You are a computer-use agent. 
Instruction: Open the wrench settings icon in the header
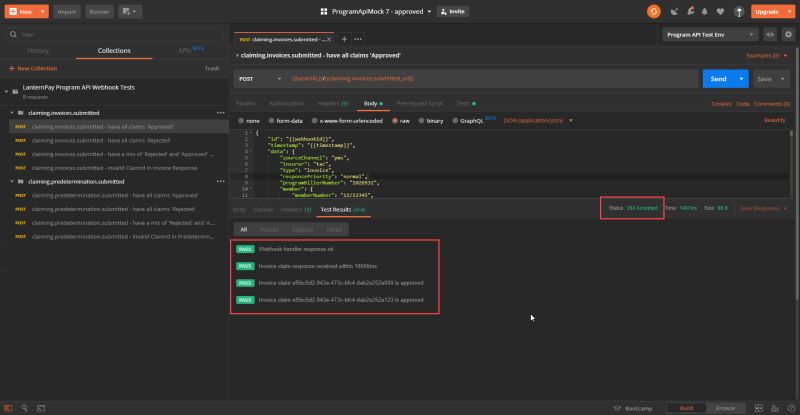tap(690, 11)
